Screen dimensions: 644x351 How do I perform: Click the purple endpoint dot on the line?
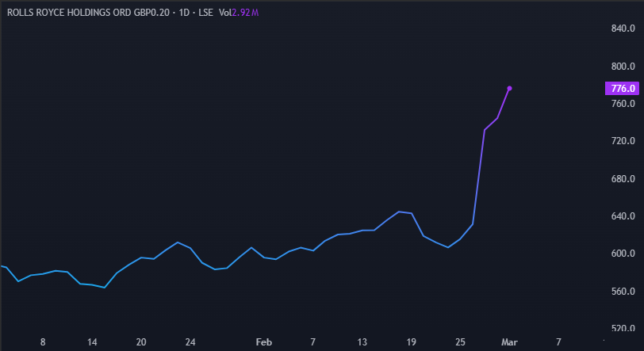(509, 88)
